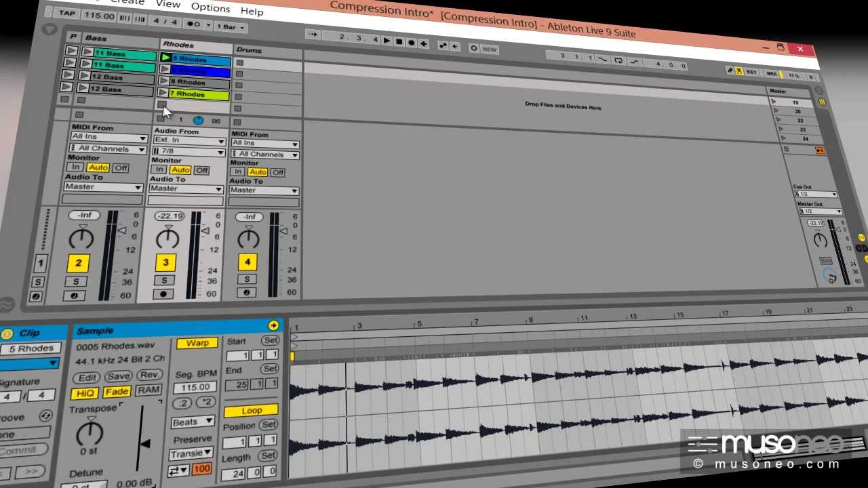Click the TAP tempo button
This screenshot has height=488, width=868.
(x=67, y=13)
